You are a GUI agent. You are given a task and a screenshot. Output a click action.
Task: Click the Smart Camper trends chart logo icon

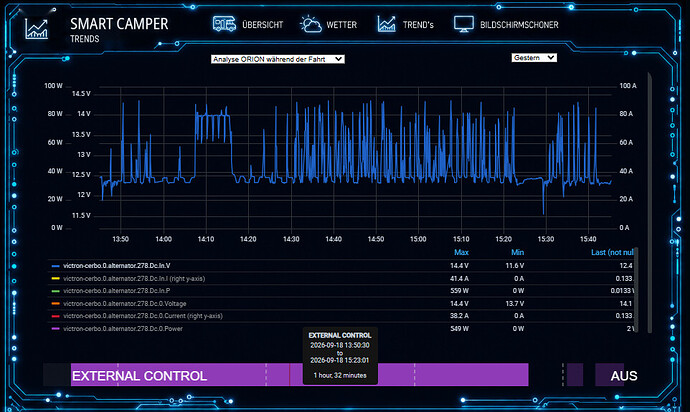click(x=36, y=29)
